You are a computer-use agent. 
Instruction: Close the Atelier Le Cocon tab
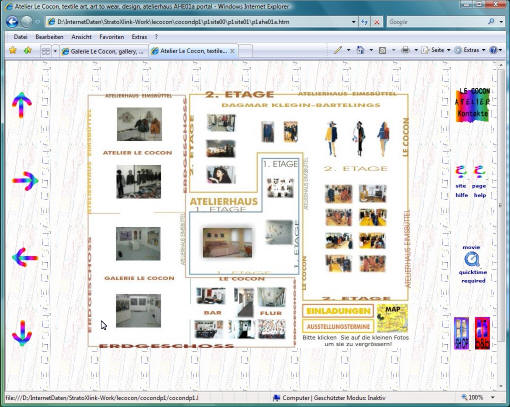tap(233, 51)
